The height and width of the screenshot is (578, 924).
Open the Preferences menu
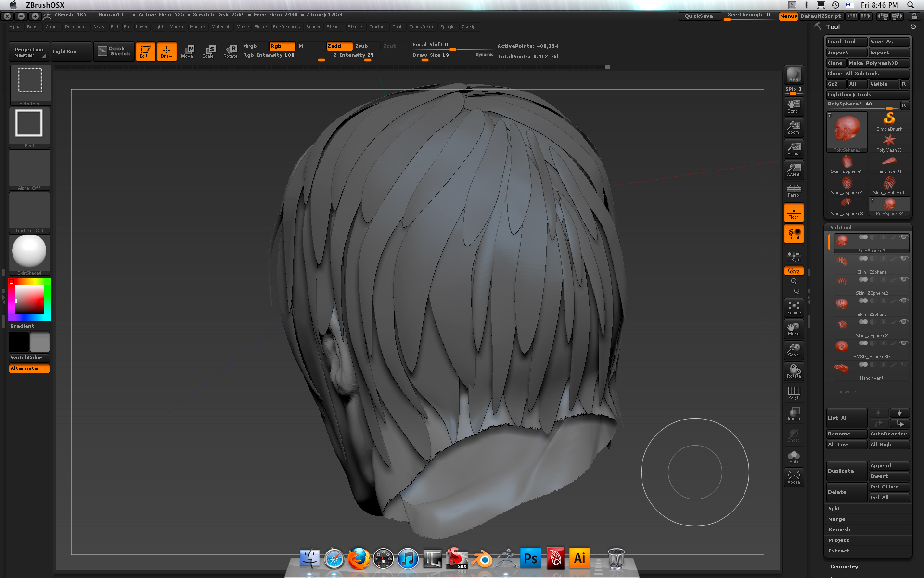(x=286, y=27)
